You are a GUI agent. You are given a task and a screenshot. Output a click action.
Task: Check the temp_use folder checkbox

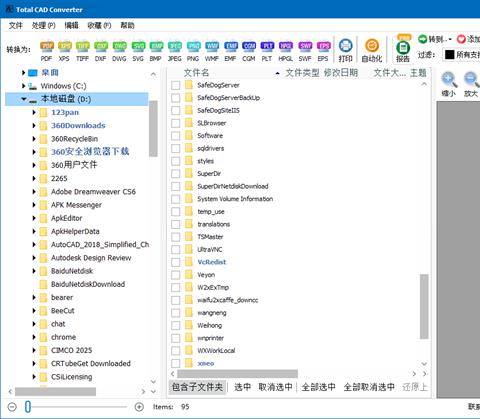tap(176, 212)
